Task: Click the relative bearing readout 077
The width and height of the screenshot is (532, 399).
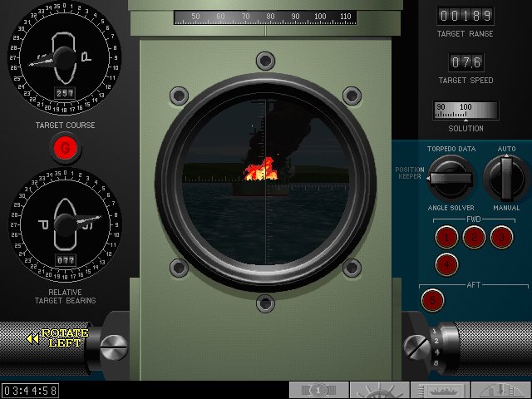Action: 66,260
